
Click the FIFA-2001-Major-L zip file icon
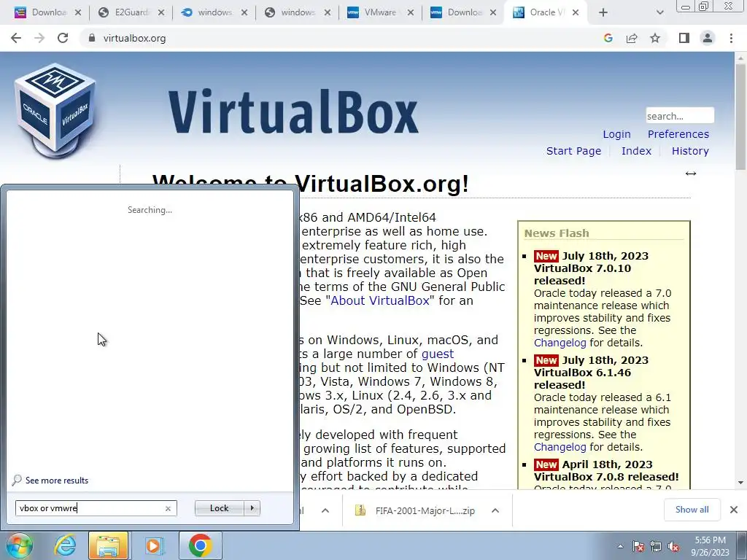pyautogui.click(x=360, y=510)
